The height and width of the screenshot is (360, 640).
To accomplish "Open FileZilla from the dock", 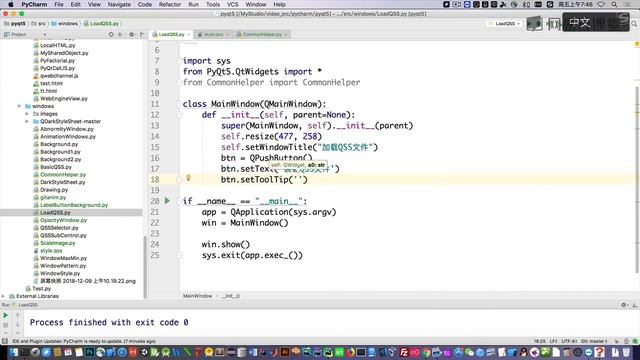I will coord(404,351).
